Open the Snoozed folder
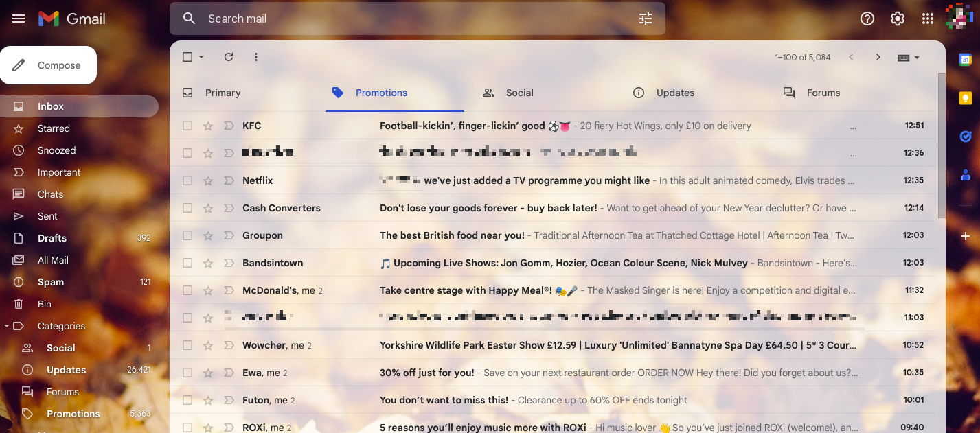Viewport: 980px width, 433px height. click(79, 150)
